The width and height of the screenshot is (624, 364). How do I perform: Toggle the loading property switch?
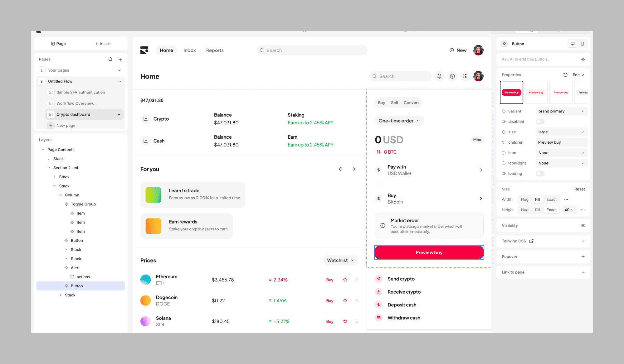coord(540,174)
